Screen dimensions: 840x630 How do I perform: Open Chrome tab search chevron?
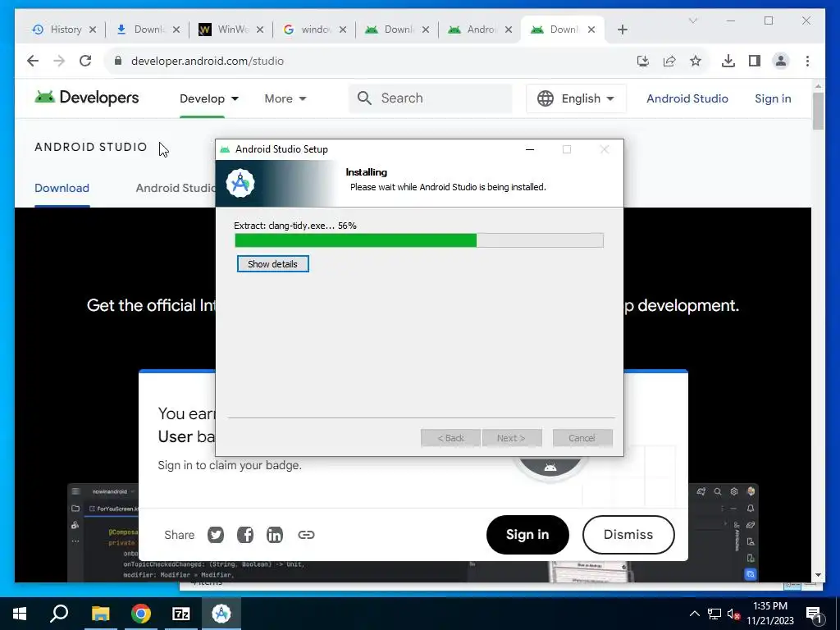tap(692, 21)
